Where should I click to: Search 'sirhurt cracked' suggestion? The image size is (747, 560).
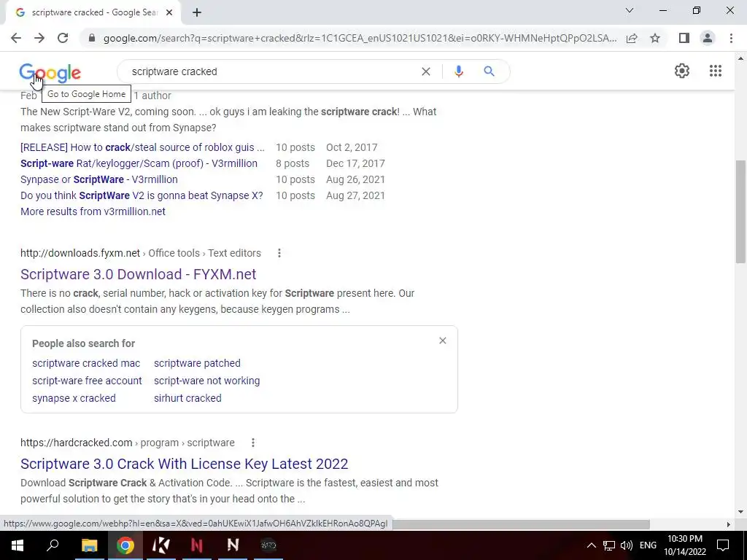pos(187,398)
